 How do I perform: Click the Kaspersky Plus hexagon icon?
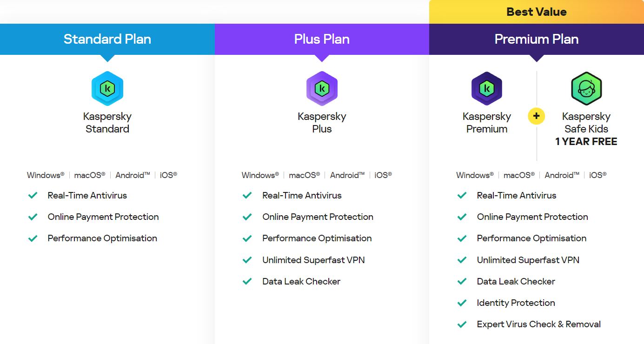pos(322,88)
